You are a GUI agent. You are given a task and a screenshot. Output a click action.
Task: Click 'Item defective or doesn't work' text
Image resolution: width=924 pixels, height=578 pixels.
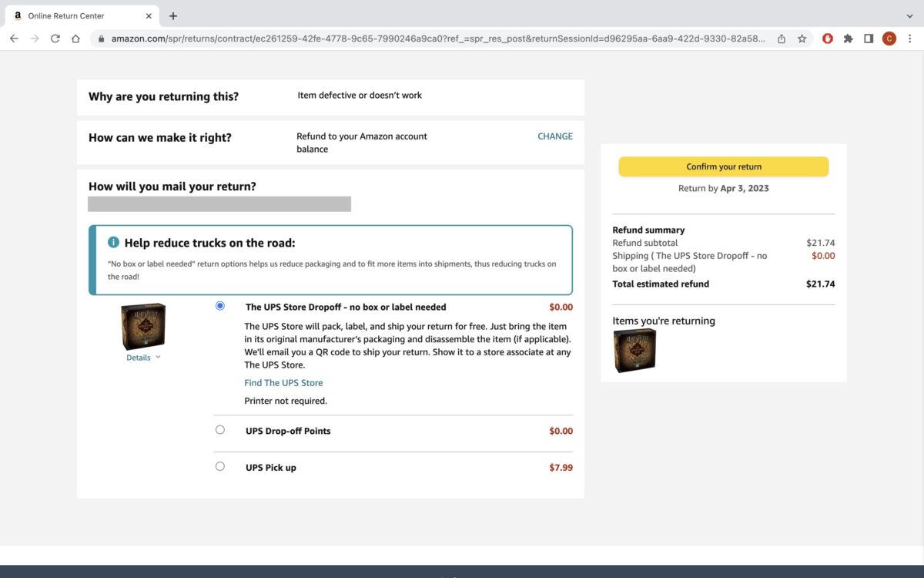360,96
